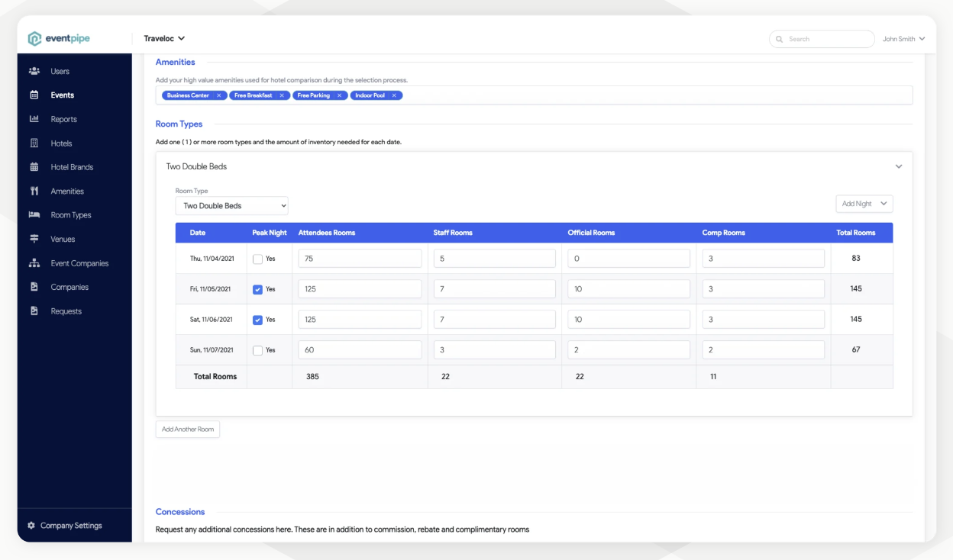The width and height of the screenshot is (953, 560).
Task: Uncheck Peak Night for Fri, 11/05/2021
Action: coord(257,289)
